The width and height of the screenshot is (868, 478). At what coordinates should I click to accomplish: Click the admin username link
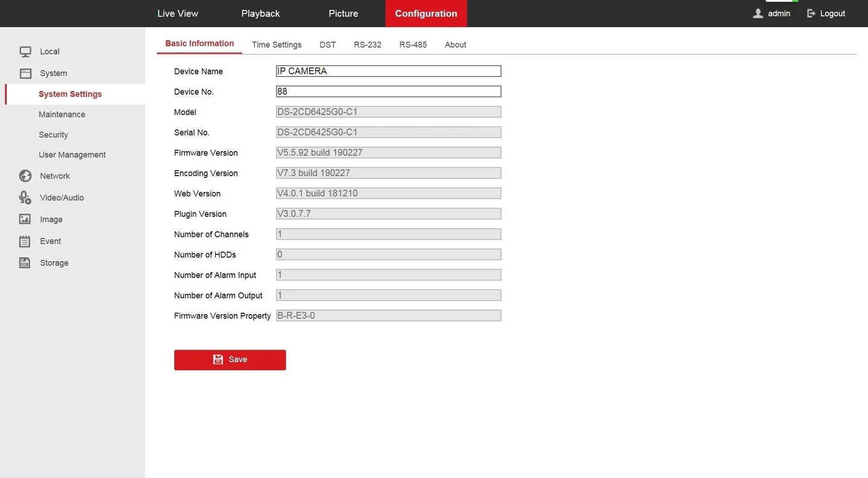[779, 14]
